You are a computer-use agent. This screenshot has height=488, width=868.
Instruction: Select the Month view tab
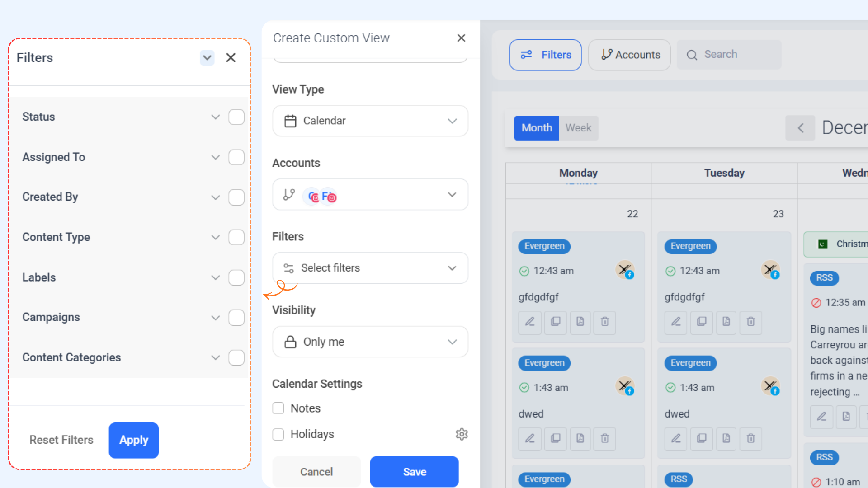click(x=537, y=128)
